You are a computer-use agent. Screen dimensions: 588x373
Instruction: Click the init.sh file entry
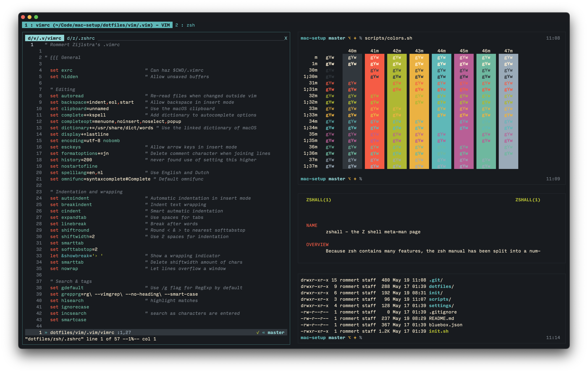click(x=438, y=331)
